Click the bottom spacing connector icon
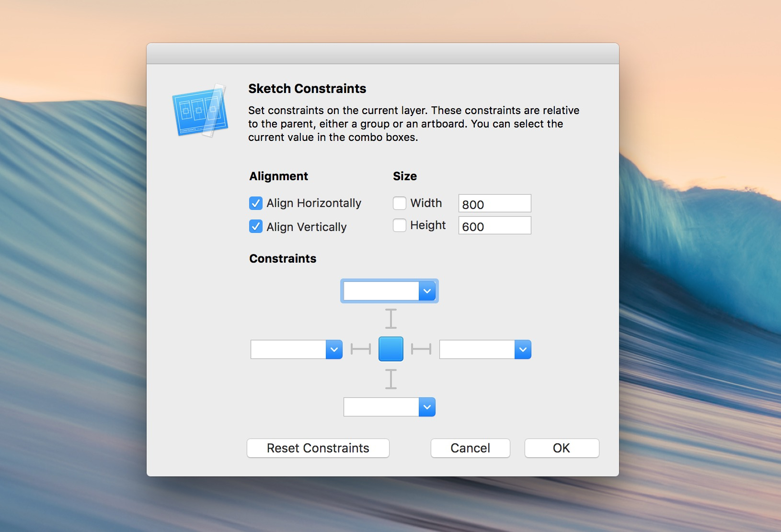This screenshot has height=532, width=781. point(391,380)
